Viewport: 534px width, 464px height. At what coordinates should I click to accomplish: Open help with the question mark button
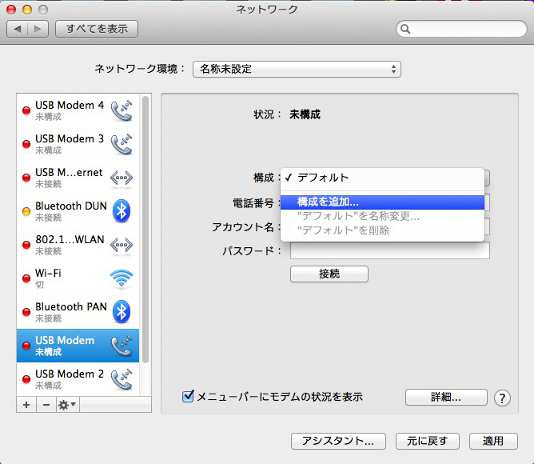[502, 398]
